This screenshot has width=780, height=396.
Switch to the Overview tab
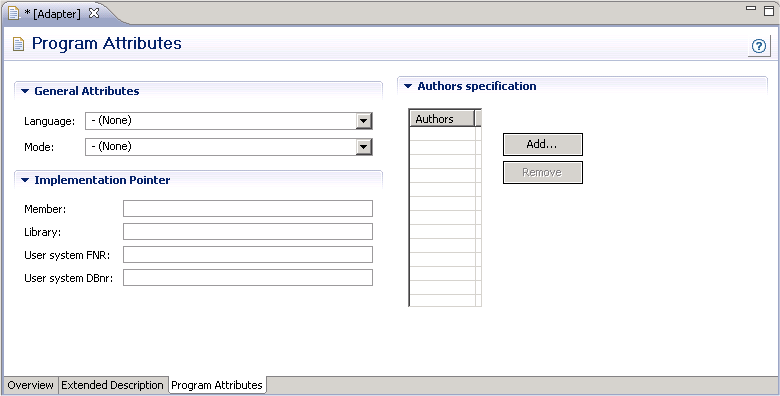click(x=30, y=385)
